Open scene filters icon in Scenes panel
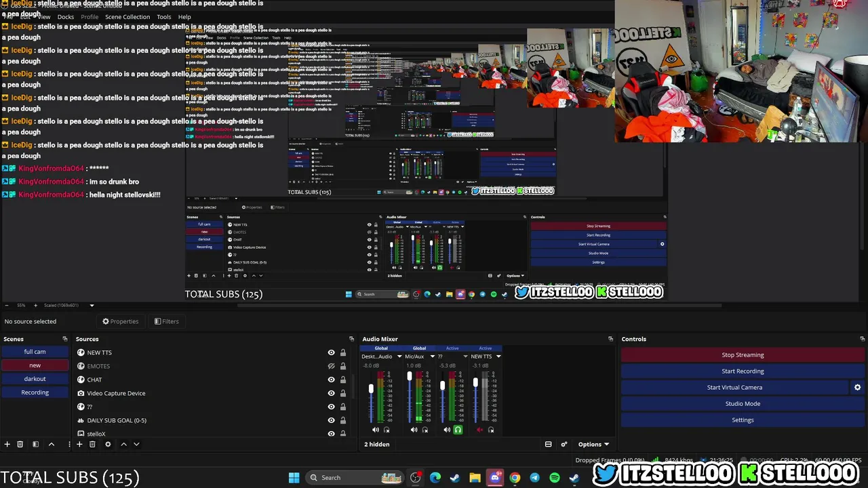The width and height of the screenshot is (868, 488). pos(35,445)
